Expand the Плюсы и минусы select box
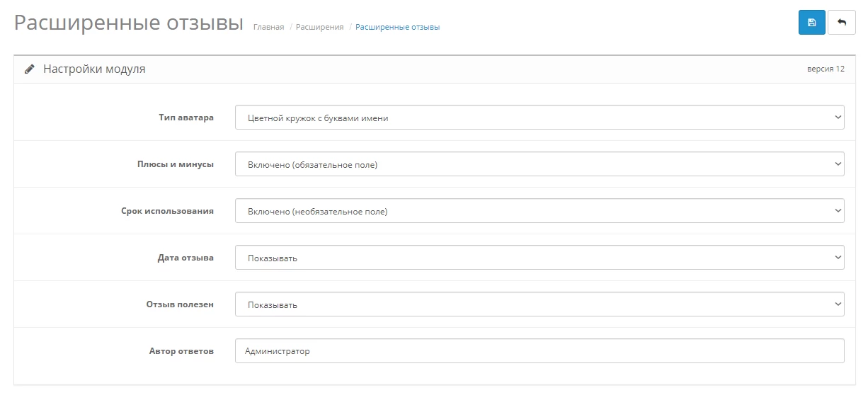Screen dimensions: 868x400 539,164
